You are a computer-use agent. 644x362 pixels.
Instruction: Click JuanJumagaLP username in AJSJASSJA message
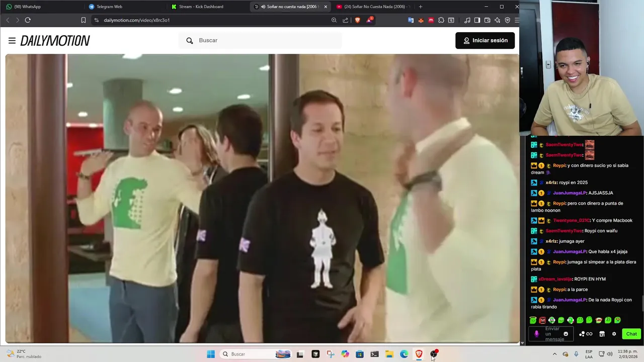[569, 193]
